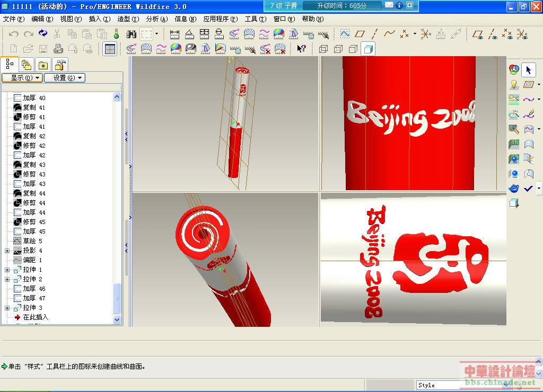Screen dimensions: 543x392
Task: Open the 文件(F) menu
Action: tap(14, 19)
